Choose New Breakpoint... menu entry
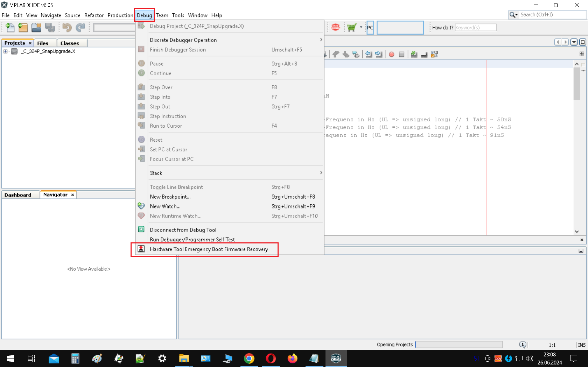Screen dimensions: 588x369 [230, 197]
